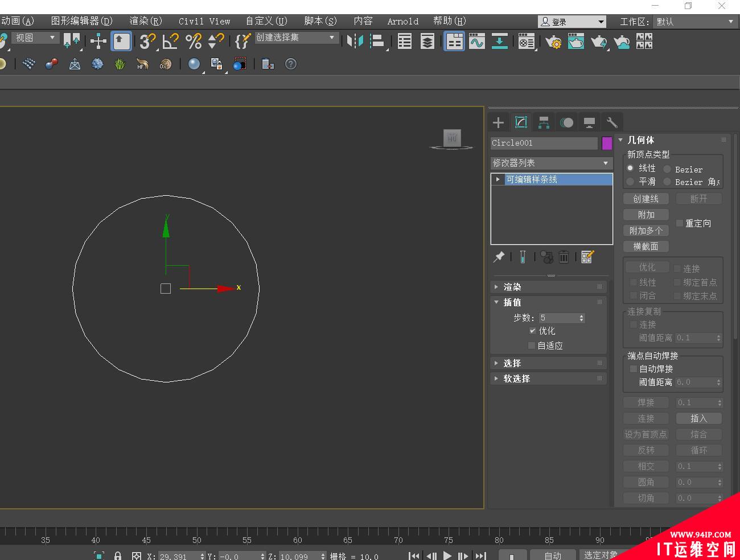This screenshot has height=560, width=740.
Task: Open the Scene Explorer toggle
Action: (405, 41)
